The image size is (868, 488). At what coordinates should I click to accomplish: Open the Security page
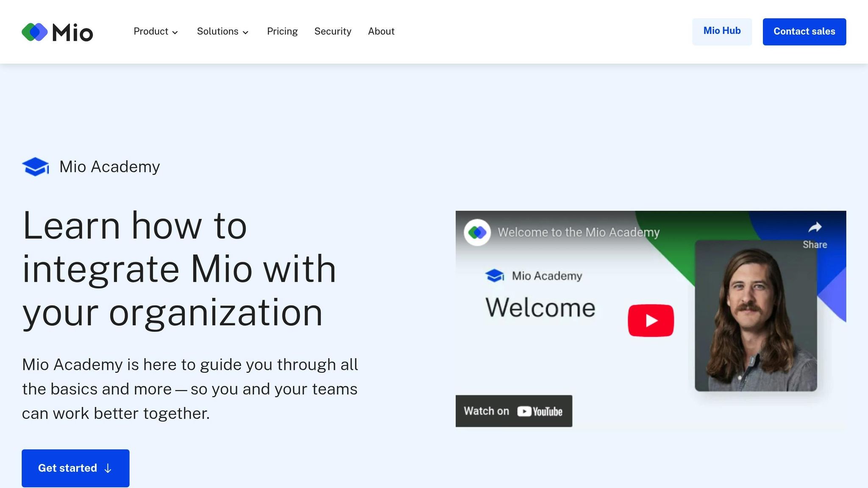pos(333,31)
